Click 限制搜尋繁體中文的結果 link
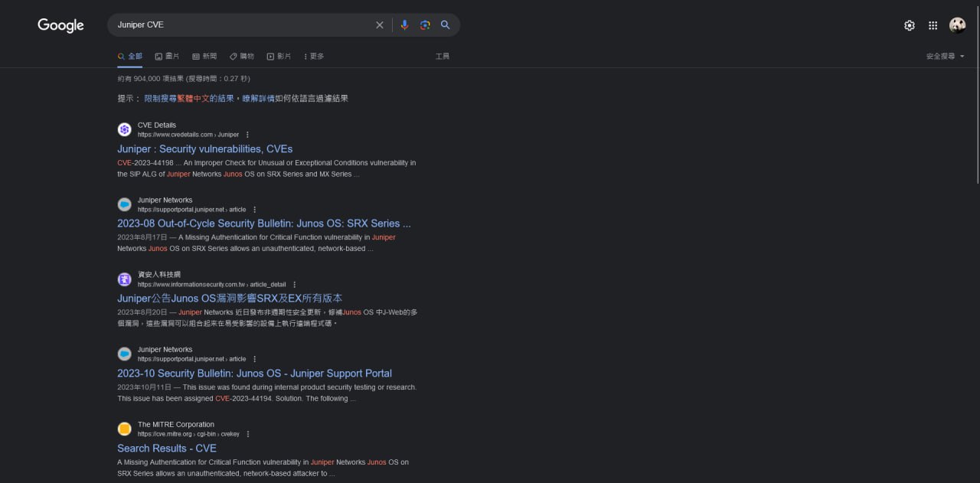The image size is (980, 483). [x=189, y=99]
